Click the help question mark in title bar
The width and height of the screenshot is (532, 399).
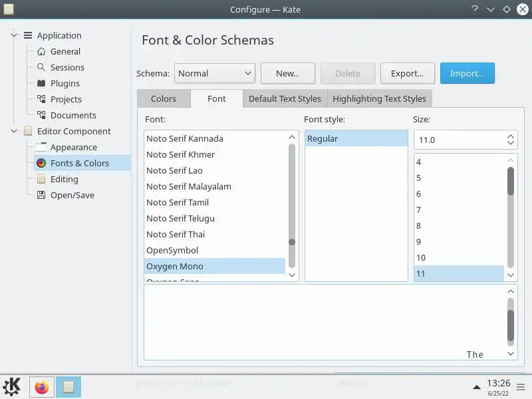(x=475, y=9)
